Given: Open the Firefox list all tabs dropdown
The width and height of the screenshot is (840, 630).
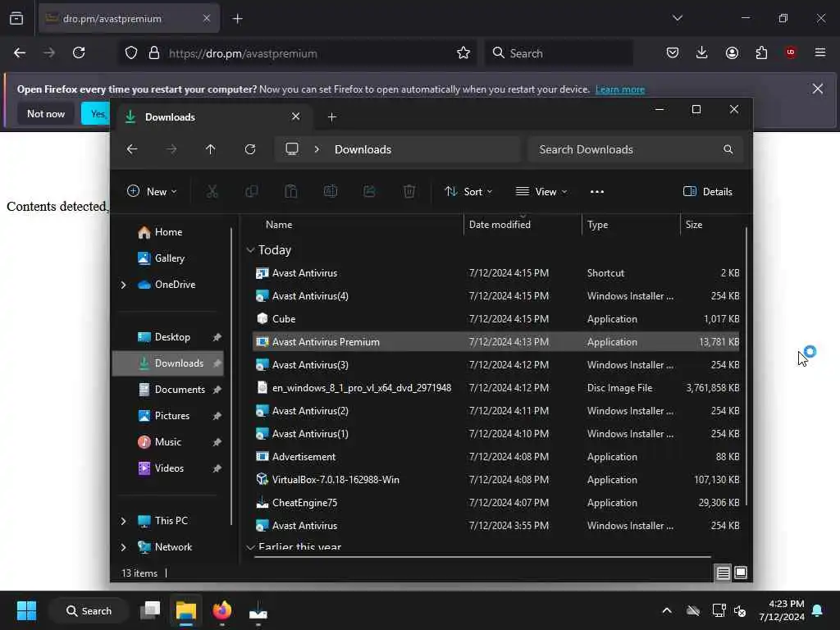Looking at the screenshot, I should pos(678,18).
